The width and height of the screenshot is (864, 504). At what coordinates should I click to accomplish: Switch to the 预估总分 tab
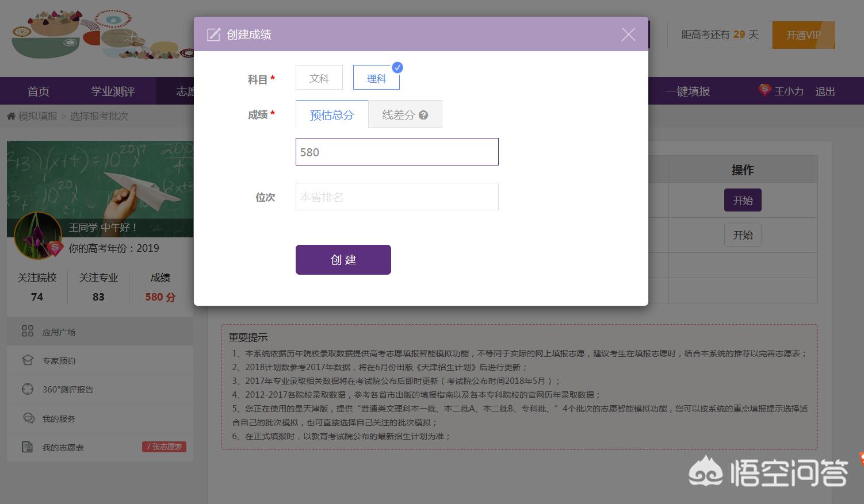331,115
